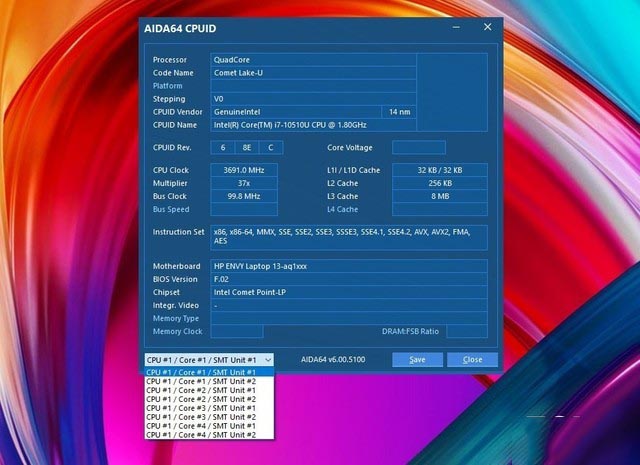The height and width of the screenshot is (465, 640).
Task: Select CPU #1 / Core #3 / SMT Unit #1 option
Action: click(x=209, y=408)
